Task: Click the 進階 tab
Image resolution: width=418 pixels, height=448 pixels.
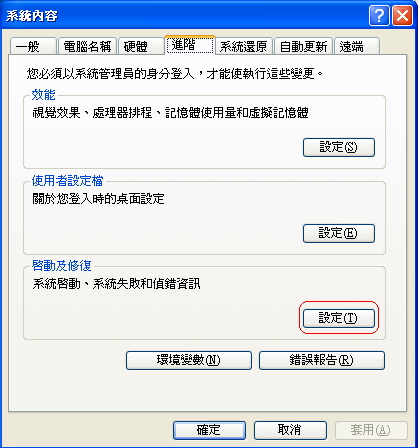Action: pos(190,45)
